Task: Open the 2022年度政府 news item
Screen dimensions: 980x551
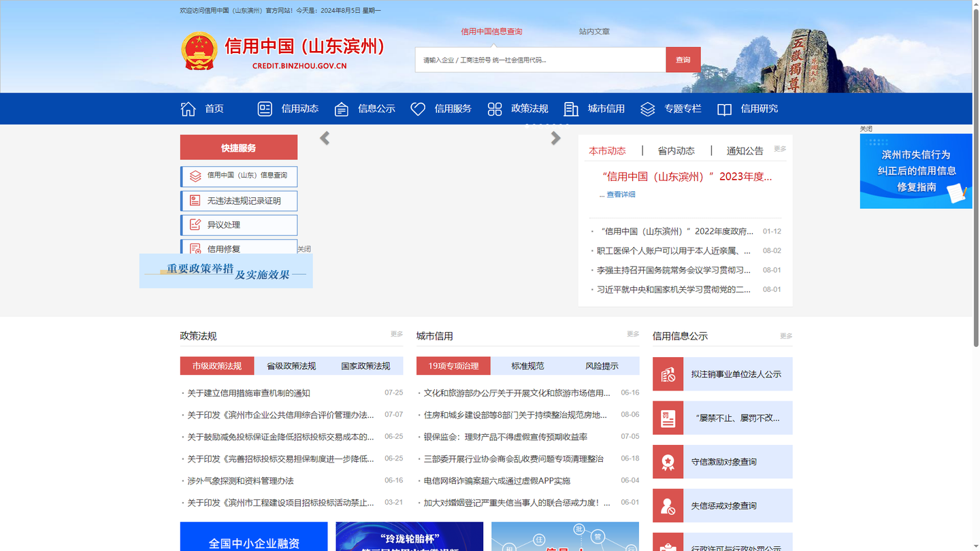Action: 675,231
